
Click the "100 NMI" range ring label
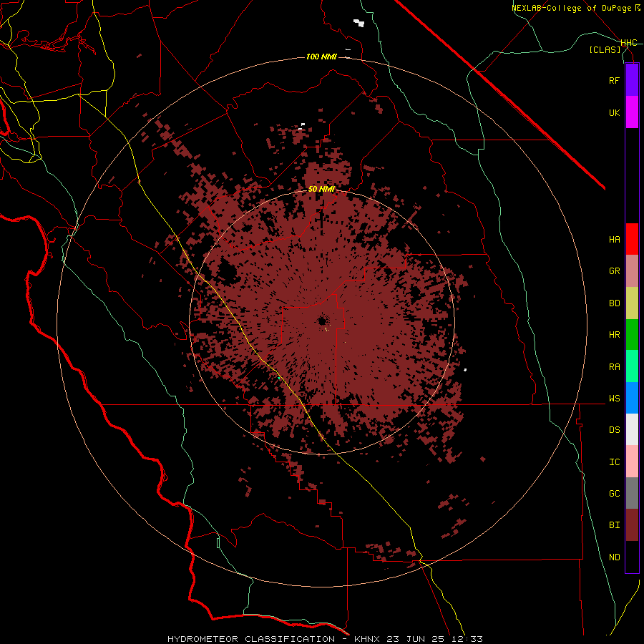321,57
